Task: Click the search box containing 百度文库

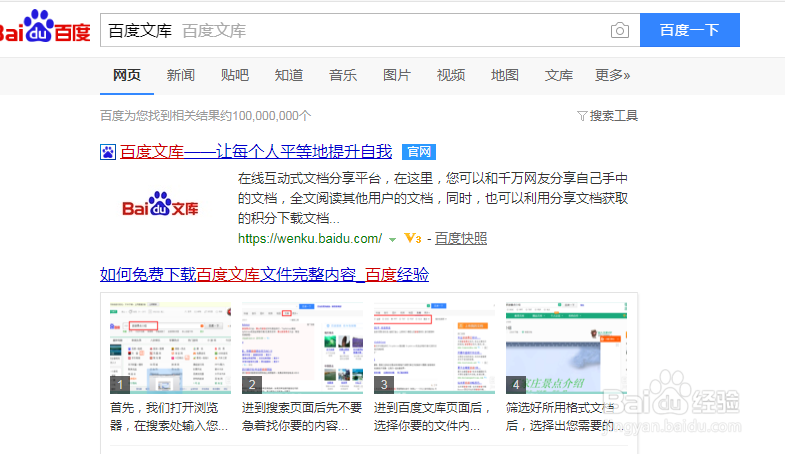Action: [x=370, y=31]
